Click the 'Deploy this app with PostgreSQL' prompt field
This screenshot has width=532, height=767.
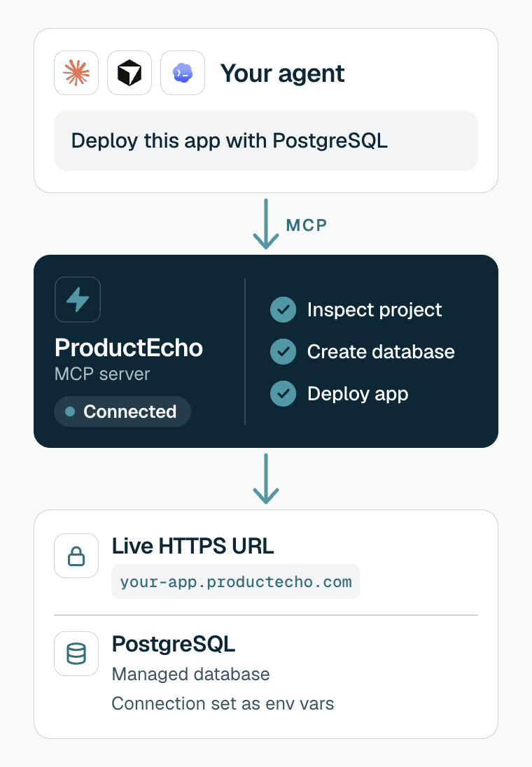click(x=266, y=141)
